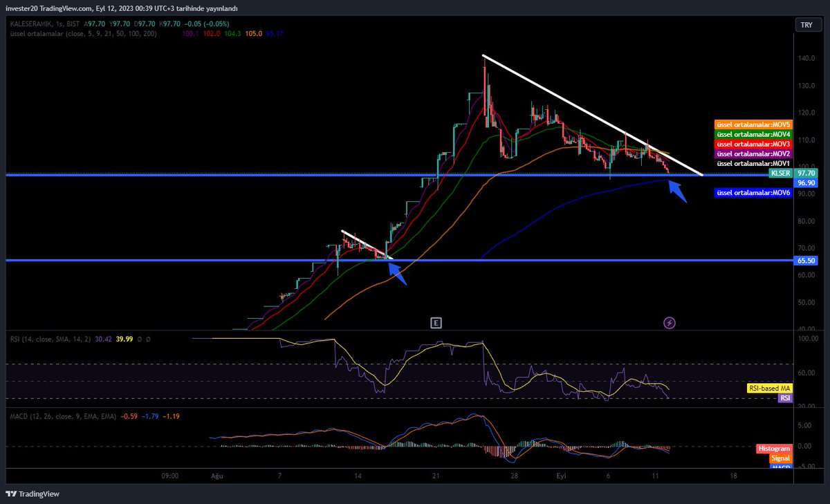Viewport: 830px width, 504px height.
Task: Click the blue MOV6 indicator label
Action: 753,193
